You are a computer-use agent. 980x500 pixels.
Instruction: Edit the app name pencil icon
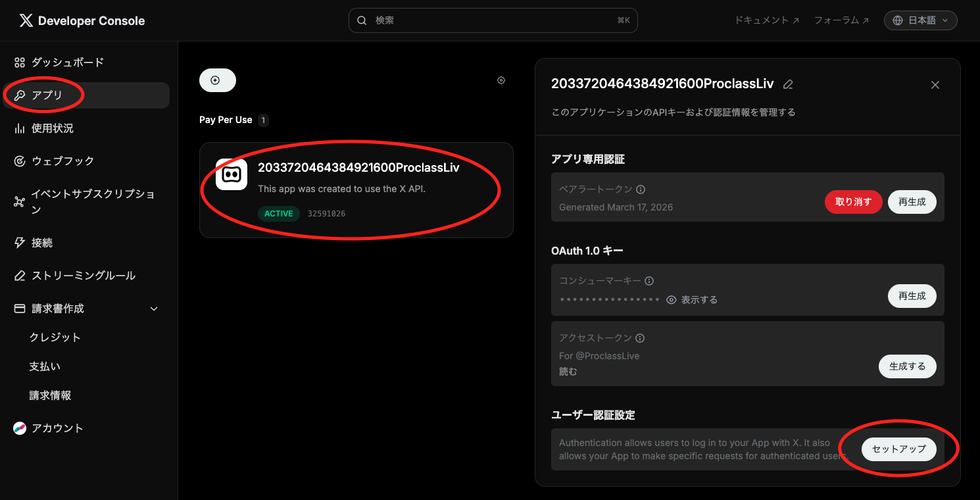point(789,84)
